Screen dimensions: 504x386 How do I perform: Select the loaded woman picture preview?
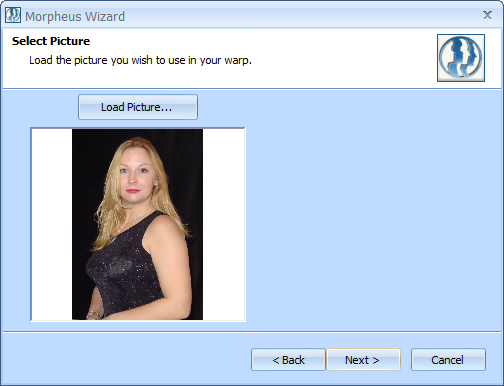[x=138, y=224]
